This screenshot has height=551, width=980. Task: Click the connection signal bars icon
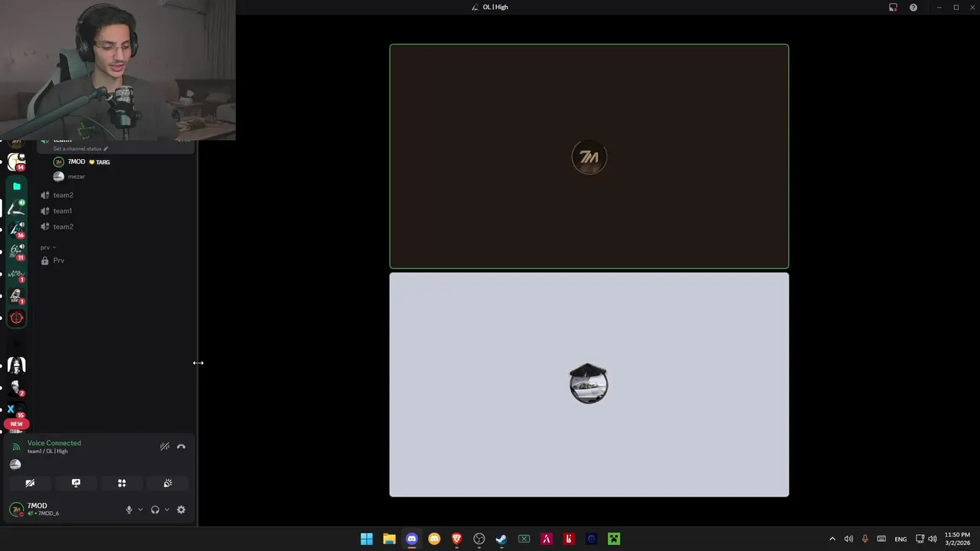[x=16, y=447]
